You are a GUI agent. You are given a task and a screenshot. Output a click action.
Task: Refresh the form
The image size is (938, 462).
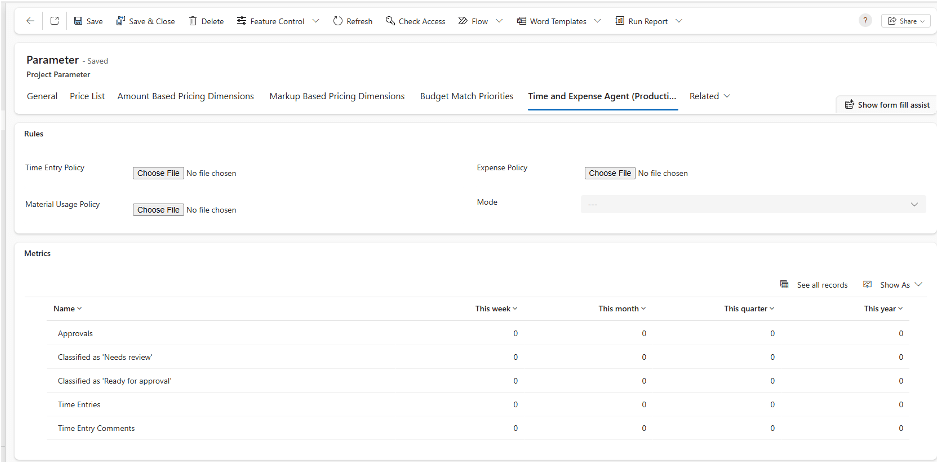(x=352, y=21)
